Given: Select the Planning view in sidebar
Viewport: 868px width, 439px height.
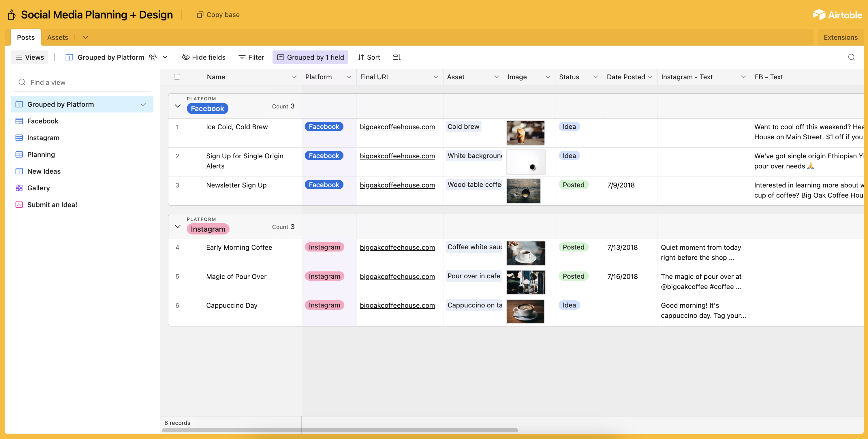Looking at the screenshot, I should 82,155.
